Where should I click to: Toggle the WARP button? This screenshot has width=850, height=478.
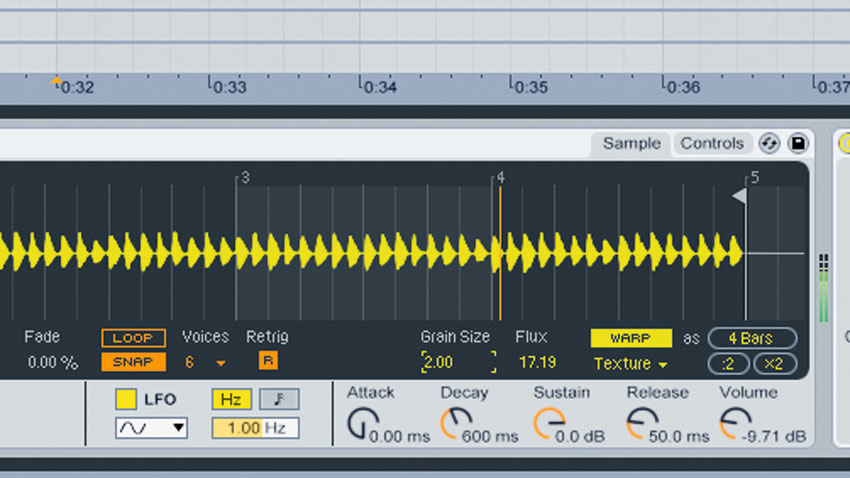pos(631,338)
